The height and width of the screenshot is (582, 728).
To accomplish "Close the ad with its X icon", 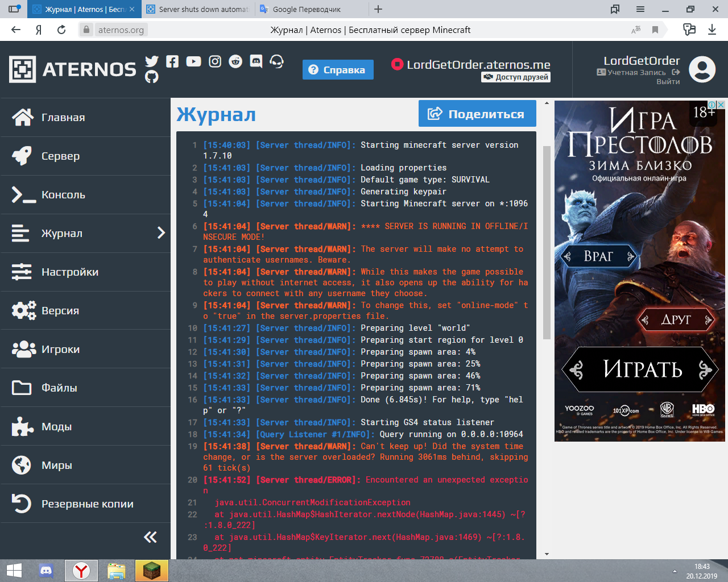I will [721, 105].
